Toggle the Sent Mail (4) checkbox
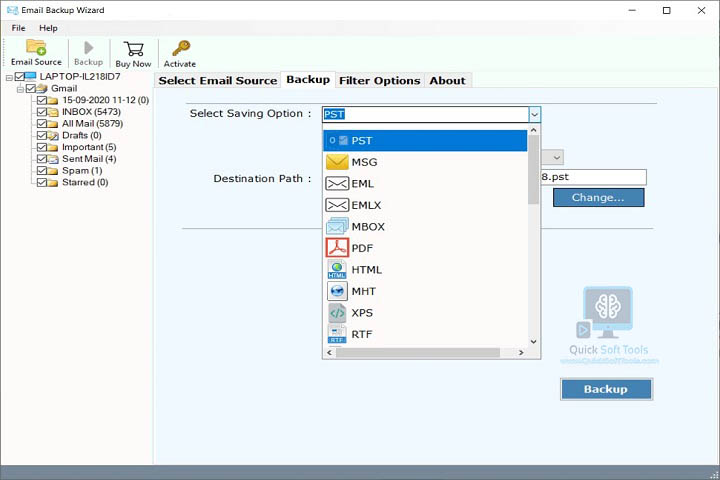 [42, 159]
